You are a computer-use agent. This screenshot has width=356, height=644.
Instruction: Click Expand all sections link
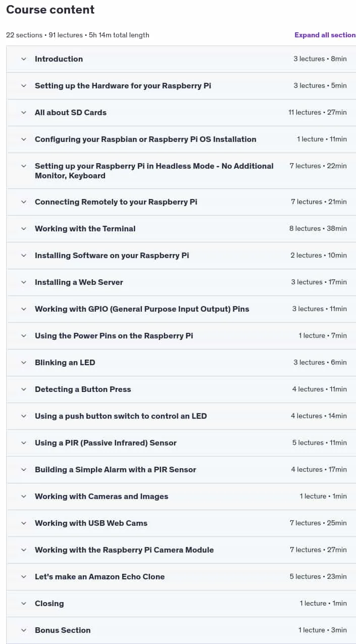click(x=325, y=35)
